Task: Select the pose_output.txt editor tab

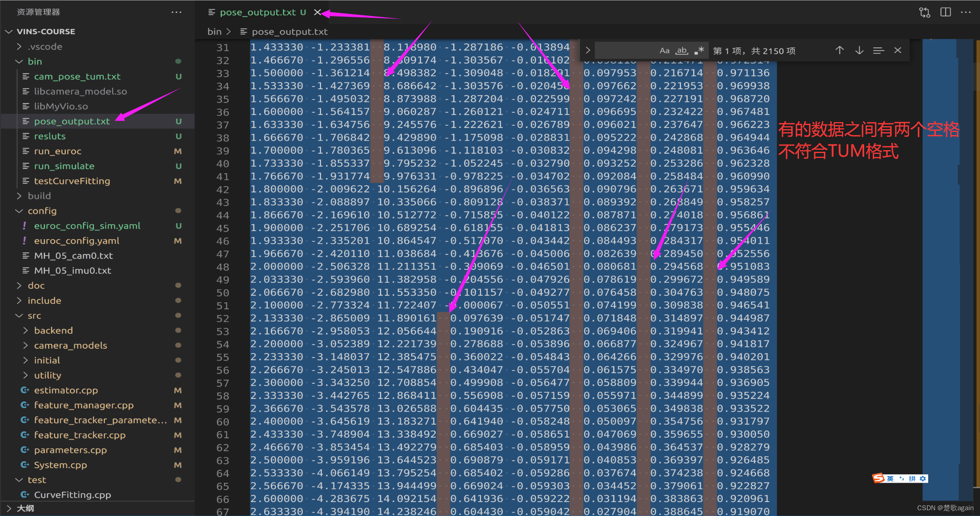Action: tap(258, 12)
